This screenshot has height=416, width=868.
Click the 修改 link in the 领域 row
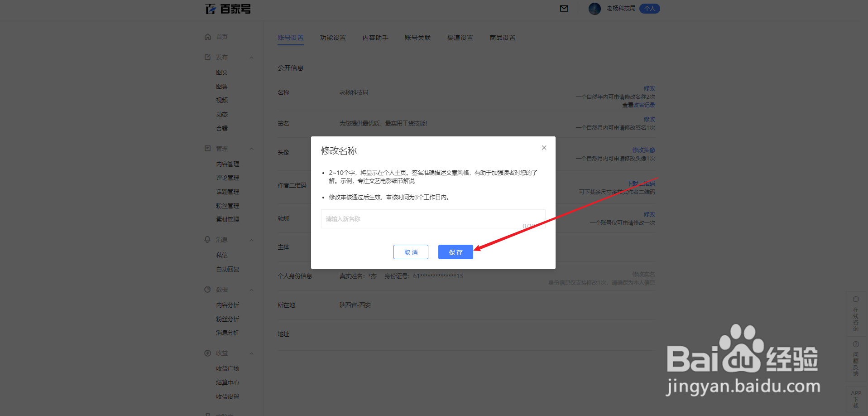pos(649,214)
